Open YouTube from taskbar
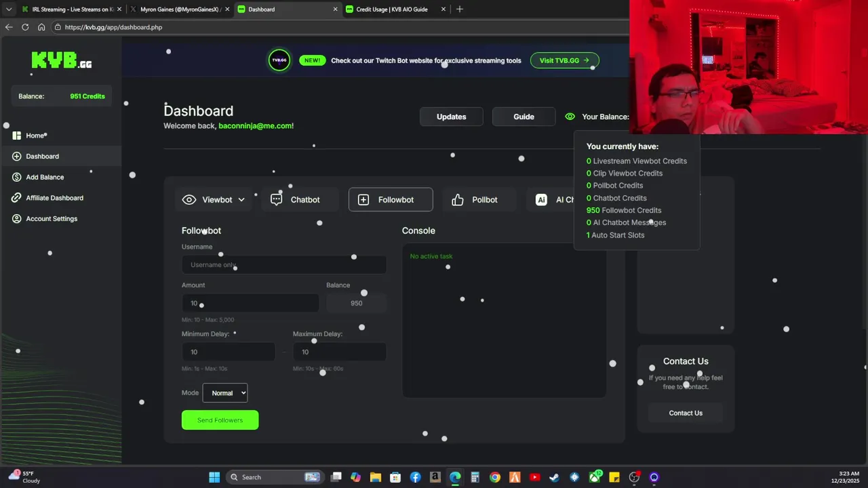The image size is (868, 488). (x=534, y=477)
